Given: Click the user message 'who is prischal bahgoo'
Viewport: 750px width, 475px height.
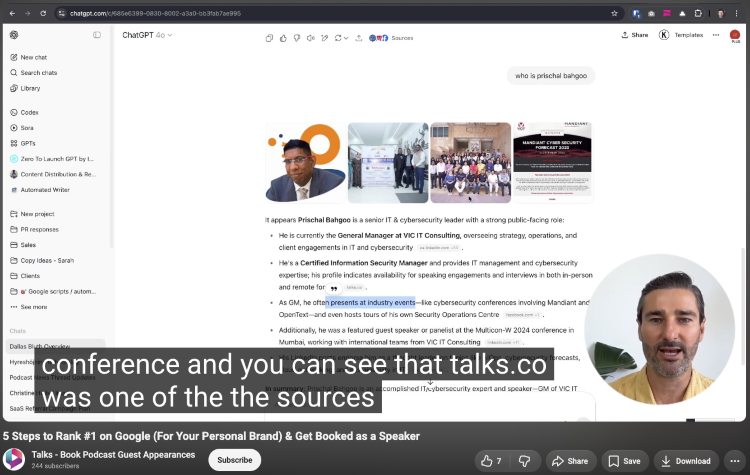Looking at the screenshot, I should [551, 76].
